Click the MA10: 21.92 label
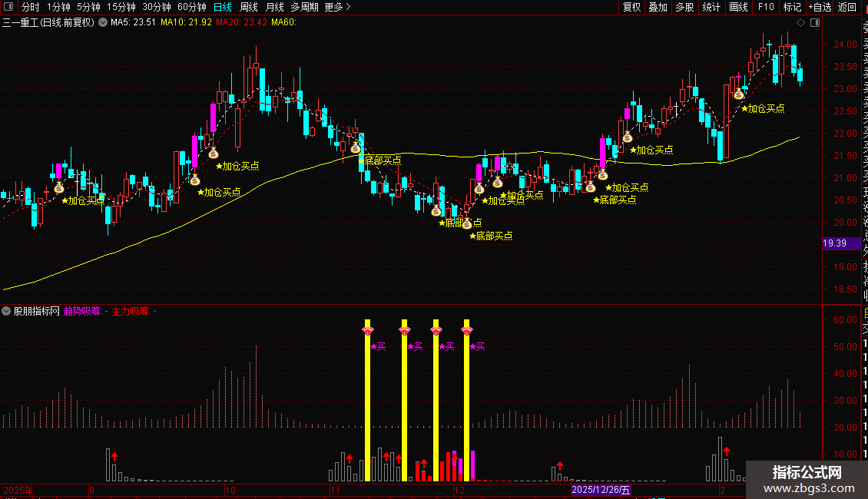The width and height of the screenshot is (868, 499). pos(186,23)
